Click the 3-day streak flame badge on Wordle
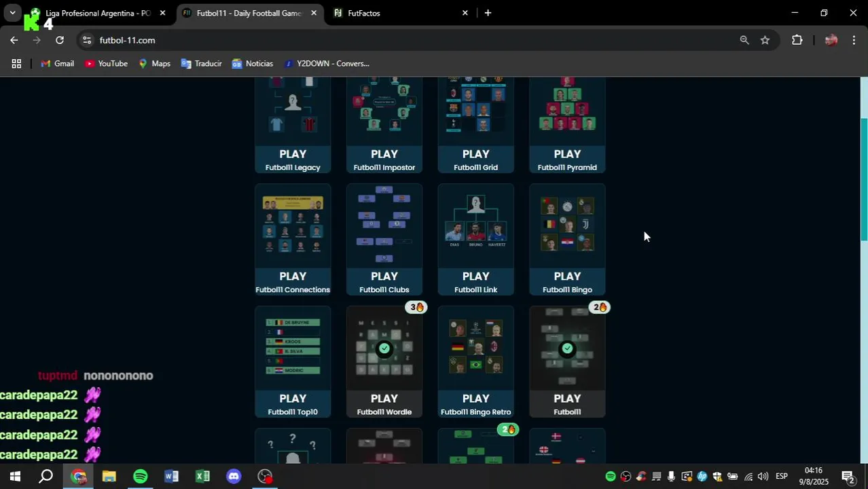The image size is (868, 489). tap(416, 307)
